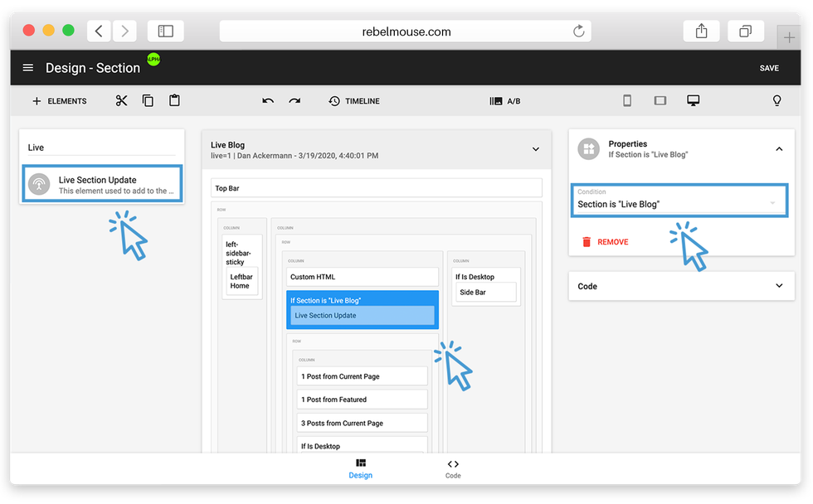
Task: Click the REMOVE button
Action: pyautogui.click(x=605, y=242)
